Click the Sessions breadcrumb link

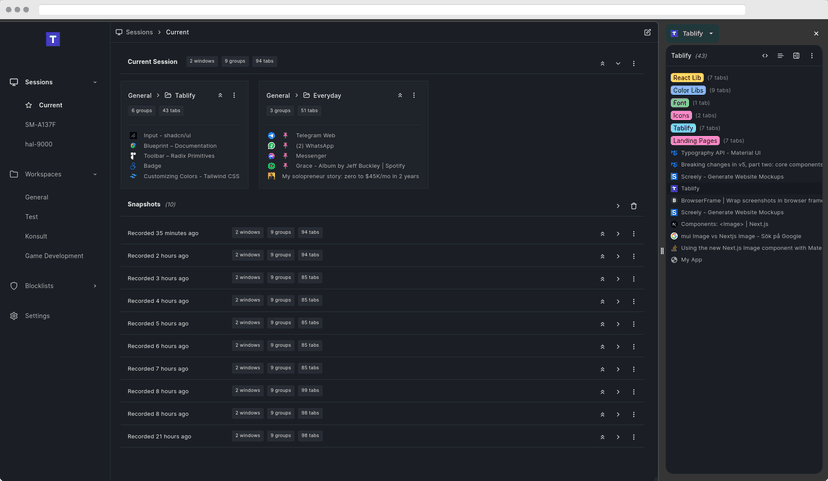139,32
